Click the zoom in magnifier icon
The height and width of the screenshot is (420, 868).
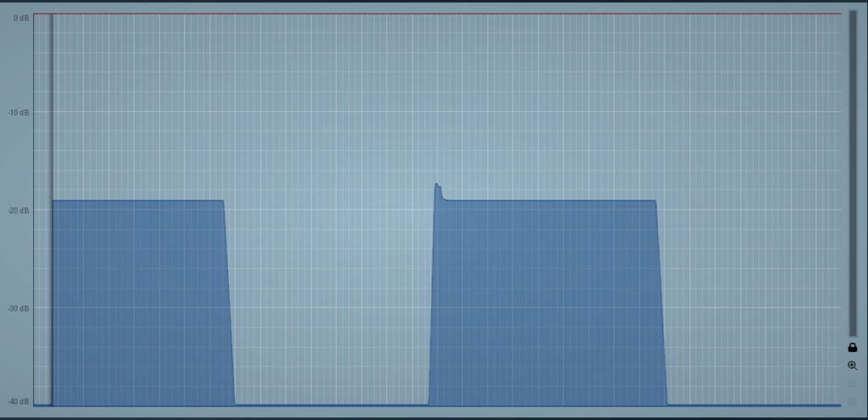[x=853, y=366]
